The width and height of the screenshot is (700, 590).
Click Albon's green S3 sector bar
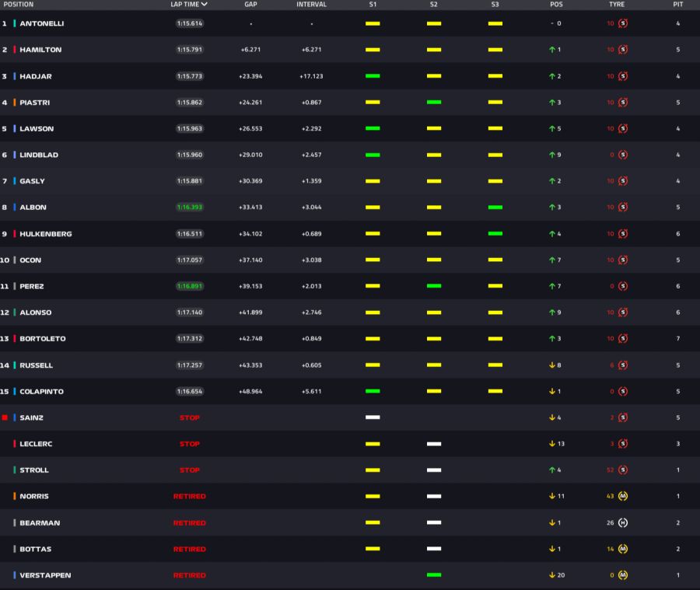[495, 207]
